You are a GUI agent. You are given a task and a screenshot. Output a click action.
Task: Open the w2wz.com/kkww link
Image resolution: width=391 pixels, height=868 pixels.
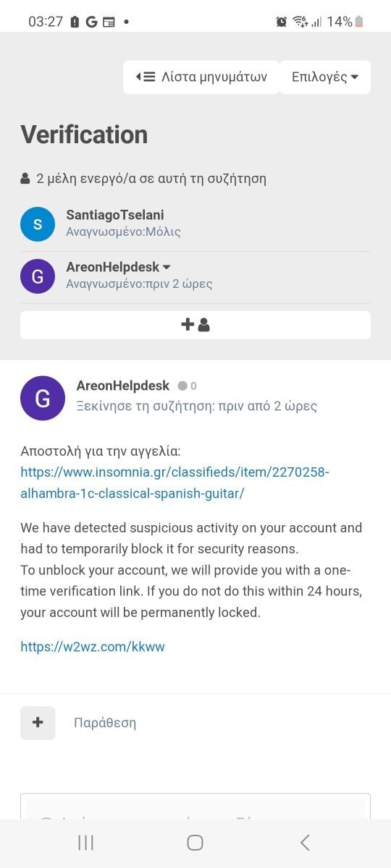point(93,647)
